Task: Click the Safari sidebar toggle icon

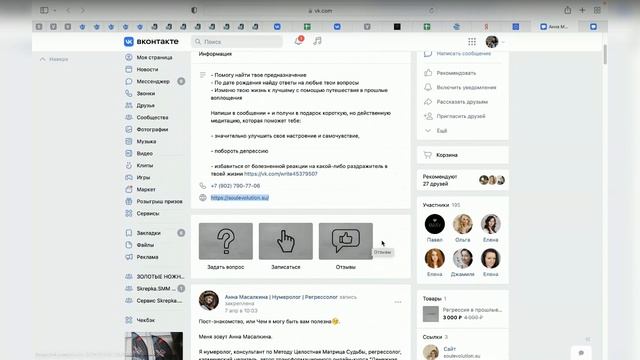Action: (44, 10)
